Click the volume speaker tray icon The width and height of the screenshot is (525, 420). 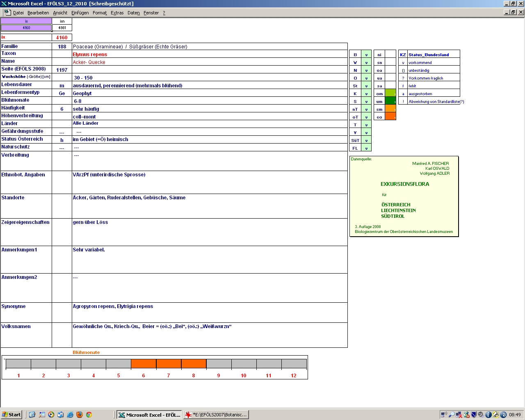481,415
